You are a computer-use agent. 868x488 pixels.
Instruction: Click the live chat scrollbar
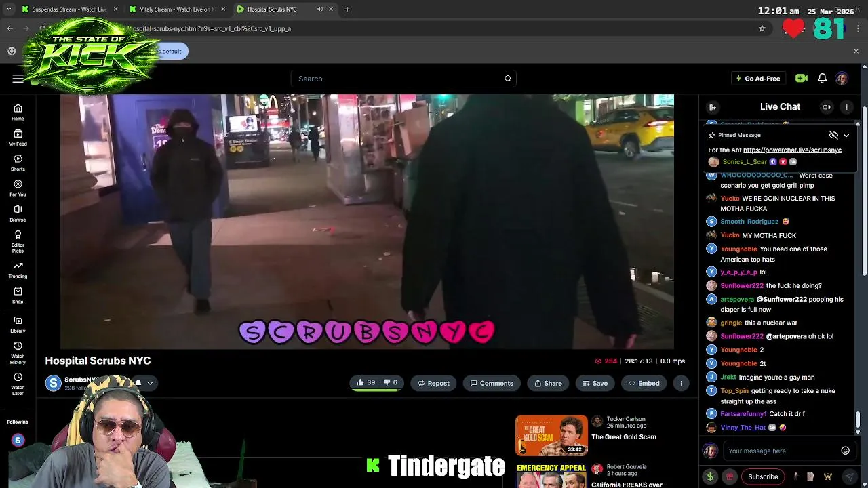tap(858, 420)
